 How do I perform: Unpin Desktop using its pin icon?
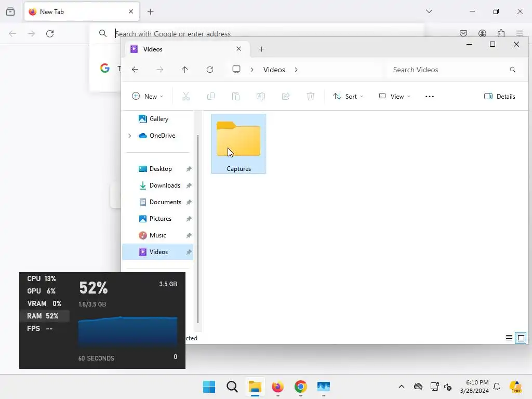click(189, 169)
